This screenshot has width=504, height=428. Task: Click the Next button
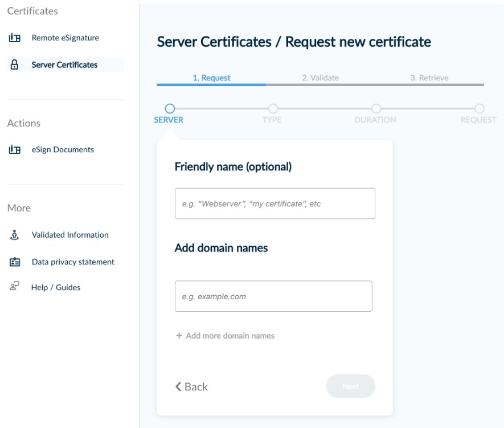coord(351,386)
